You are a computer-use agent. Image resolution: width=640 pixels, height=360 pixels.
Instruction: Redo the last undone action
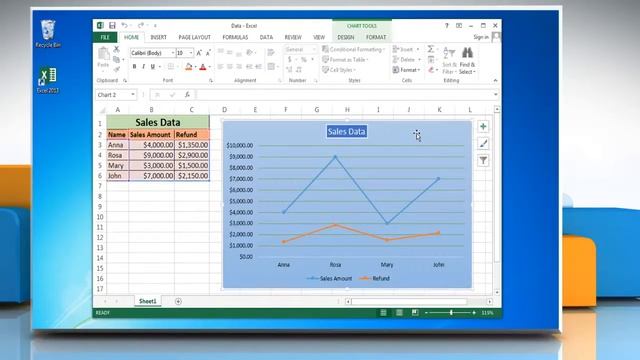pyautogui.click(x=140, y=25)
